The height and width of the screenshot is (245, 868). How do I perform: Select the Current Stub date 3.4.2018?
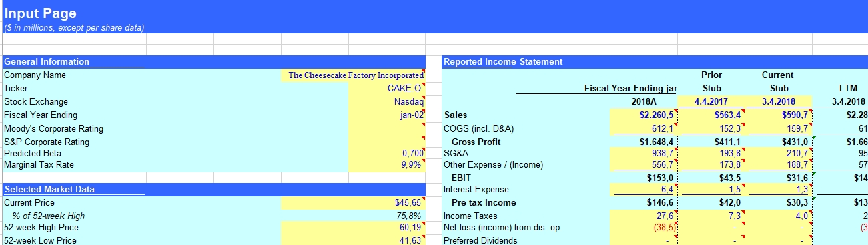(x=779, y=102)
